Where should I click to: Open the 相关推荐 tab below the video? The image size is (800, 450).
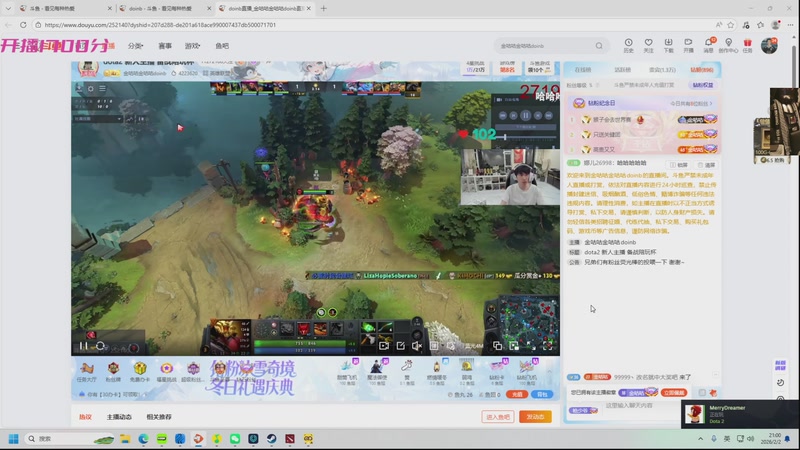pos(159,417)
